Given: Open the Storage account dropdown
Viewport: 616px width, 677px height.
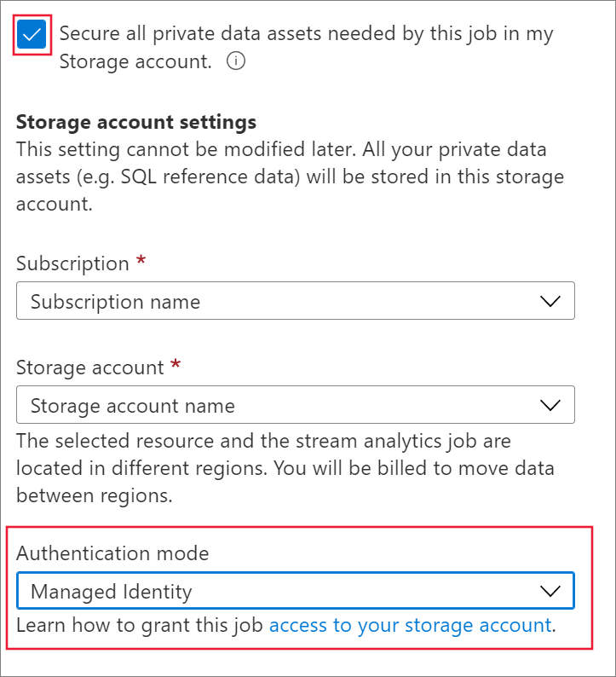Looking at the screenshot, I should tap(295, 406).
